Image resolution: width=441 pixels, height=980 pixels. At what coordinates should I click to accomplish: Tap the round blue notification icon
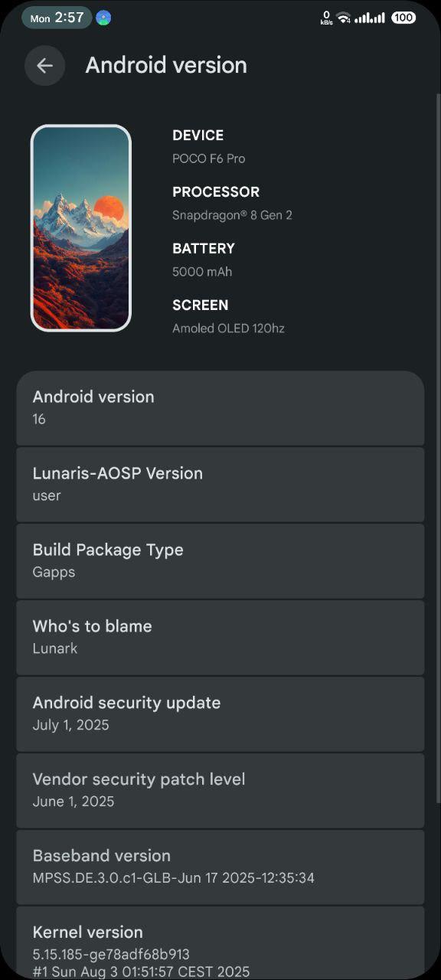[103, 18]
